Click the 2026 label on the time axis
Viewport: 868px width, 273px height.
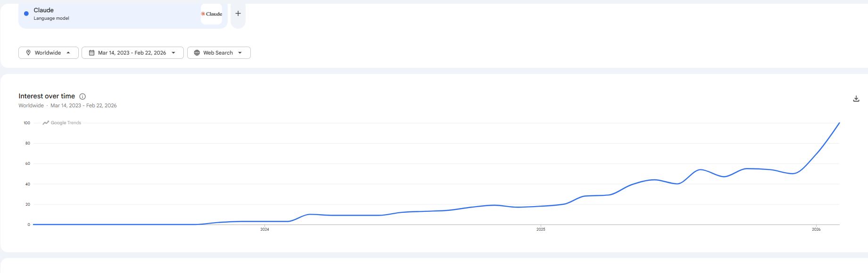click(x=816, y=230)
